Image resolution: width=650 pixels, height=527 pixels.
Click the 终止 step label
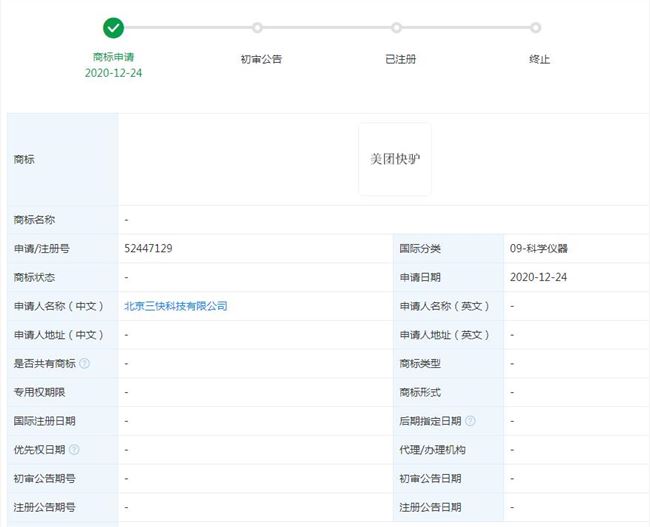click(x=540, y=59)
